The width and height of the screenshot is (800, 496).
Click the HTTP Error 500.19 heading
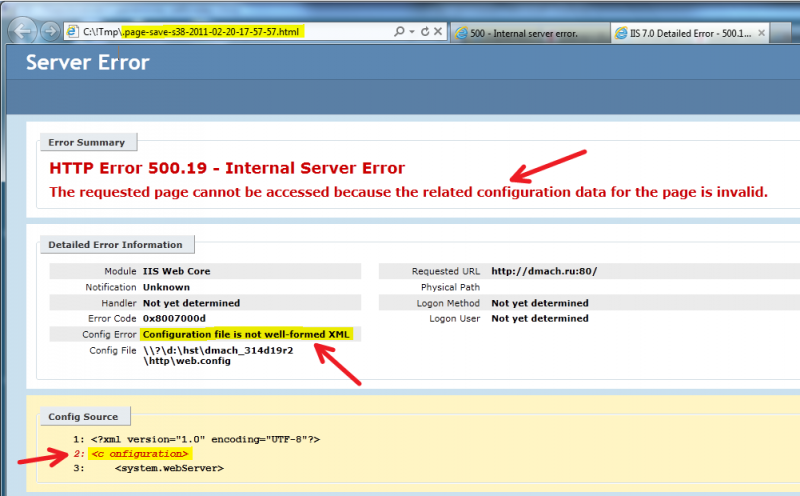[x=227, y=169]
